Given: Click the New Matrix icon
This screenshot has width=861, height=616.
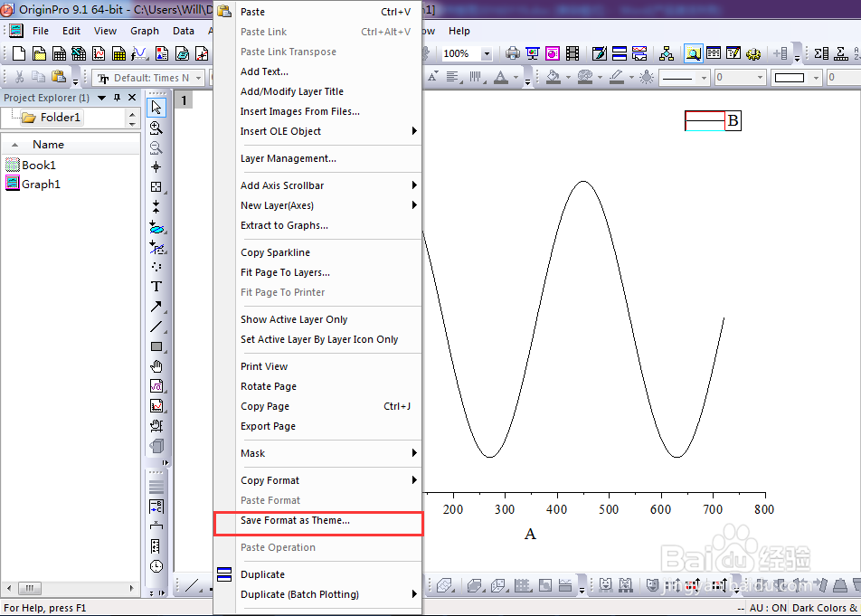Looking at the screenshot, I should point(118,53).
